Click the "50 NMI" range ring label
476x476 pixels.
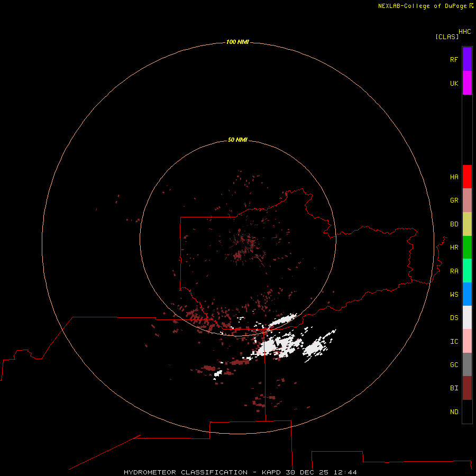coord(237,140)
